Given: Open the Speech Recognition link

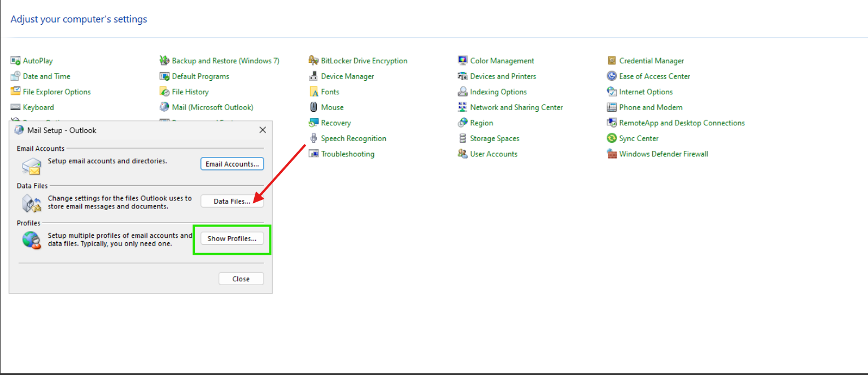Looking at the screenshot, I should pos(354,138).
